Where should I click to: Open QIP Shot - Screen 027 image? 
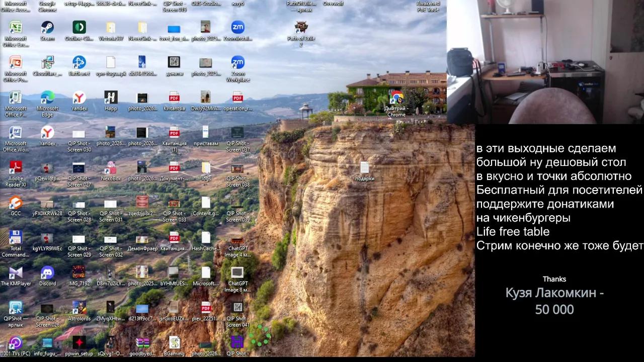click(79, 174)
